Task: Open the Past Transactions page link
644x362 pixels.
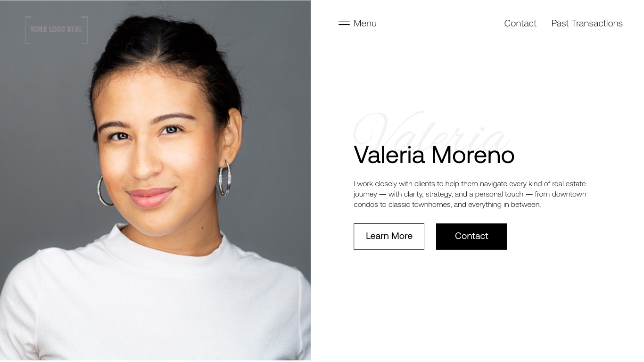Action: 587,23
